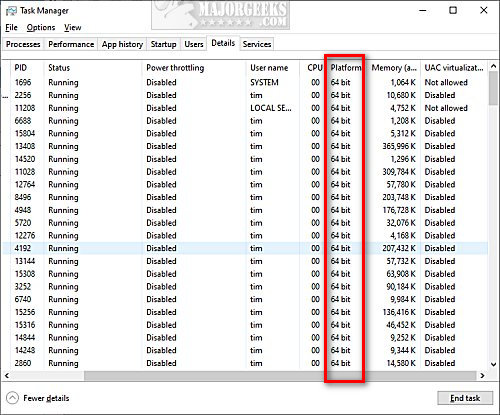Sort by the PID column header
Image resolution: width=500 pixels, height=415 pixels.
[21, 68]
